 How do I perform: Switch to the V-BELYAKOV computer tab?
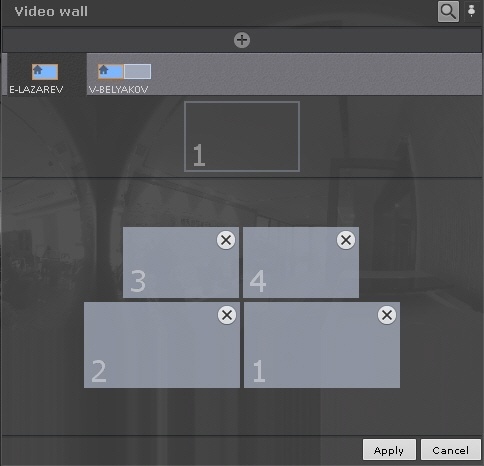coord(284,74)
